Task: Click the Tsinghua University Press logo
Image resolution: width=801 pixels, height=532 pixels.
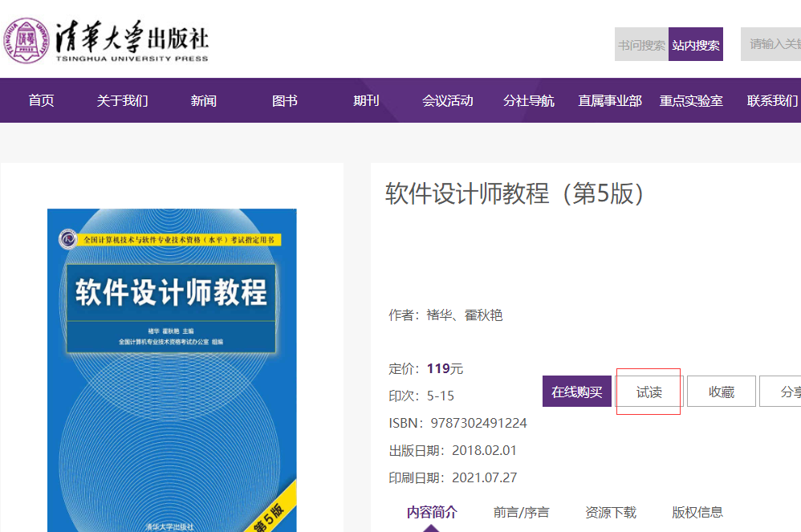Action: click(106, 40)
